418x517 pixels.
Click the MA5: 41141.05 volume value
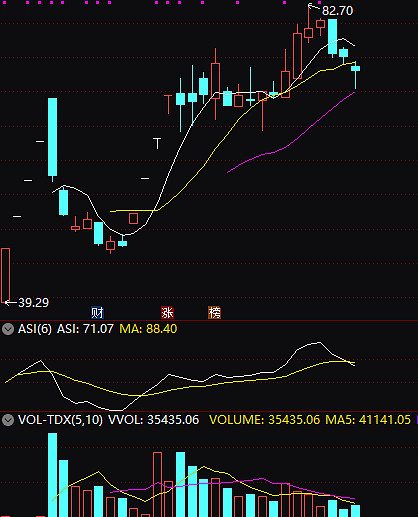368,420
